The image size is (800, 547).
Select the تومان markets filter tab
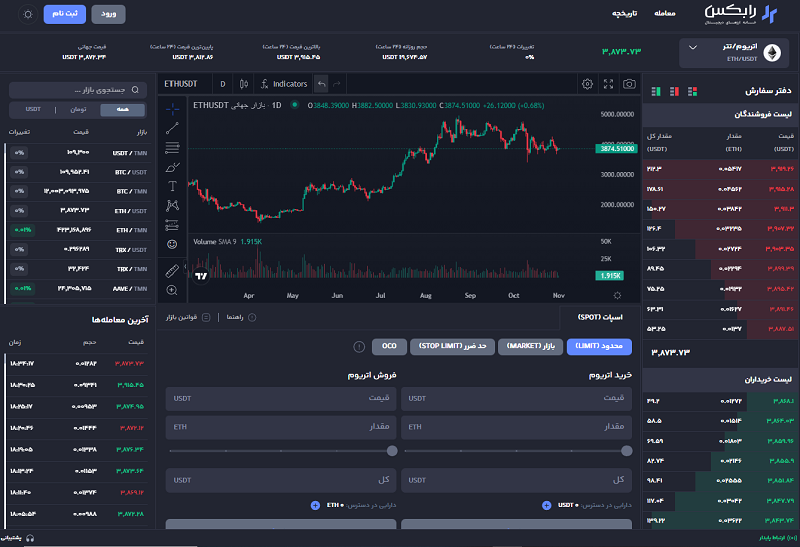(78, 110)
